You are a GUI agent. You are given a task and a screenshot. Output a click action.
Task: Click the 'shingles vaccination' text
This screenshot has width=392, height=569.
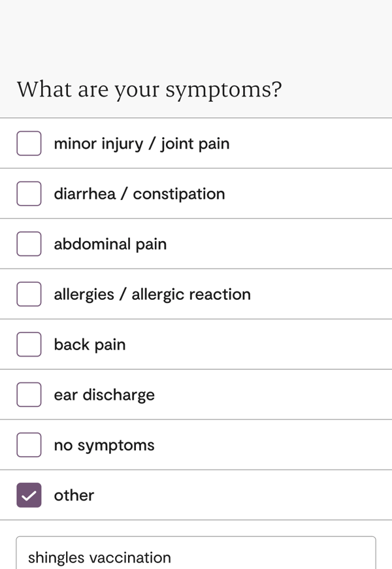(x=99, y=557)
